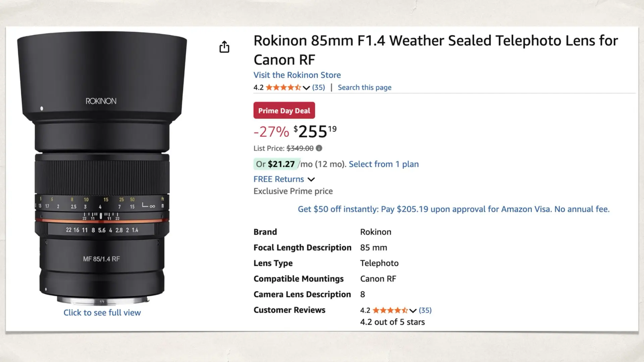
Task: Visit the Rokinon Store
Action: [x=297, y=75]
